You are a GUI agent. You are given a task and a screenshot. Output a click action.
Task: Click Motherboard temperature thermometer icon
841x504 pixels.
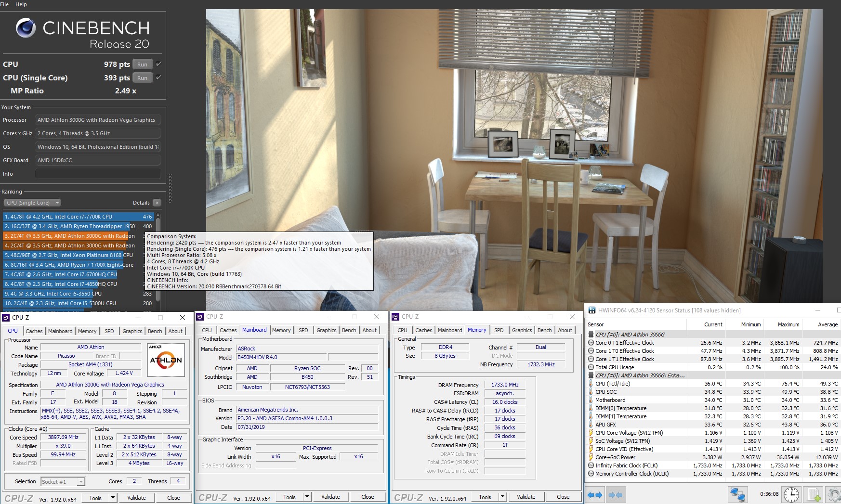(591, 400)
